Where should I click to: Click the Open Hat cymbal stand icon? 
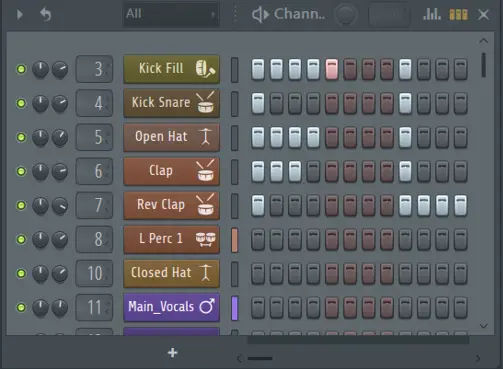[206, 137]
